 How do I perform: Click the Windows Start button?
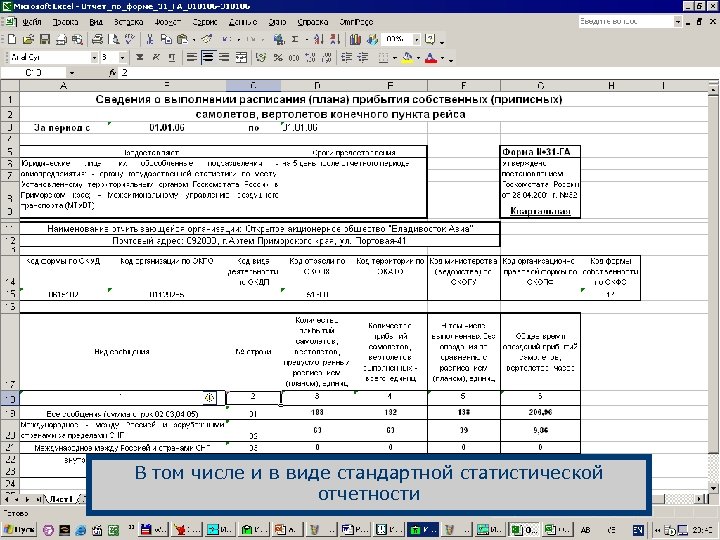(20, 530)
